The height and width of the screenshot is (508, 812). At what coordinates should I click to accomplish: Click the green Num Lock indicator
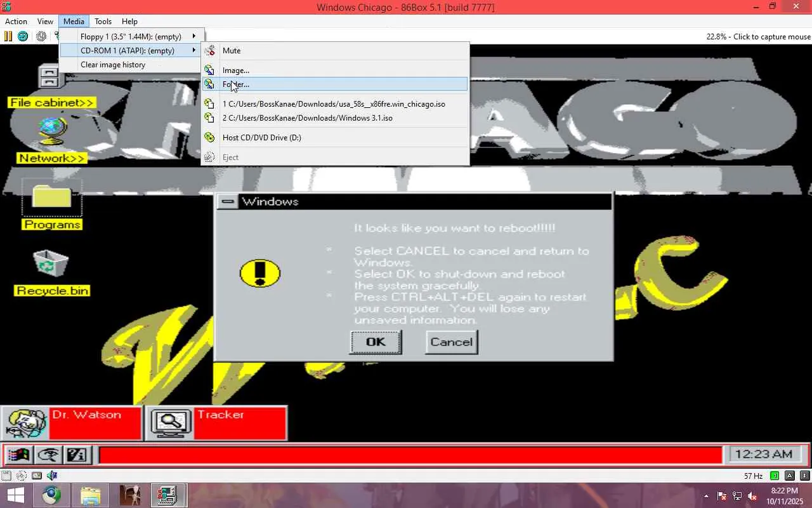click(x=775, y=476)
